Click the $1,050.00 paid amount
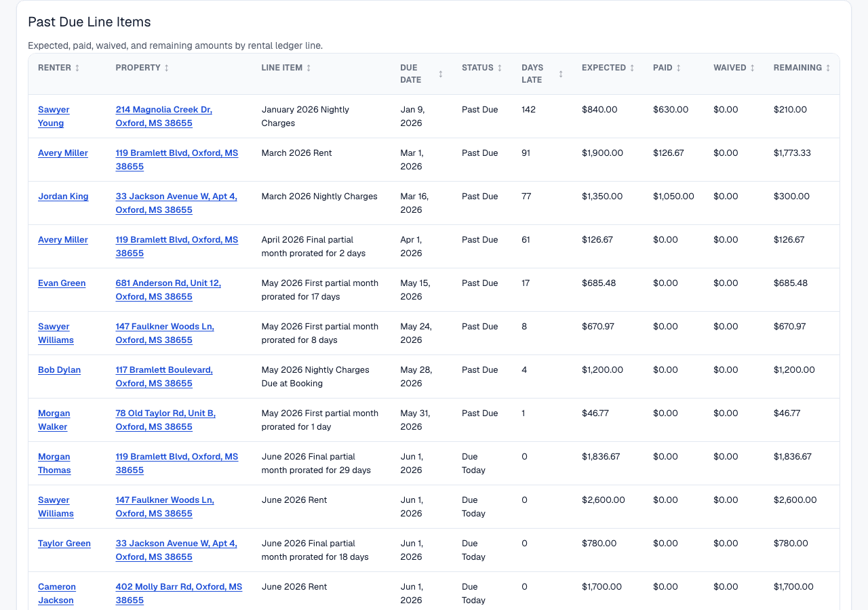The image size is (868, 610). coord(673,197)
